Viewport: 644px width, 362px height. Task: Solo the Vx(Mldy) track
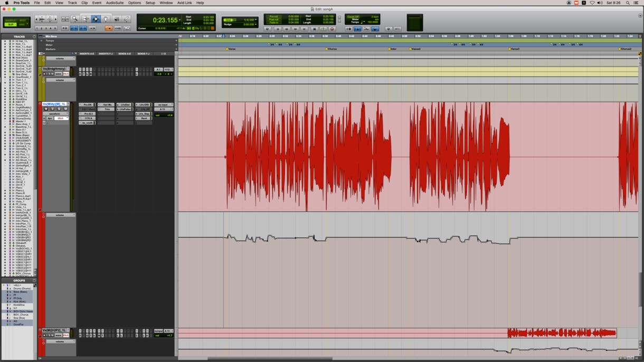pyautogui.click(x=59, y=109)
